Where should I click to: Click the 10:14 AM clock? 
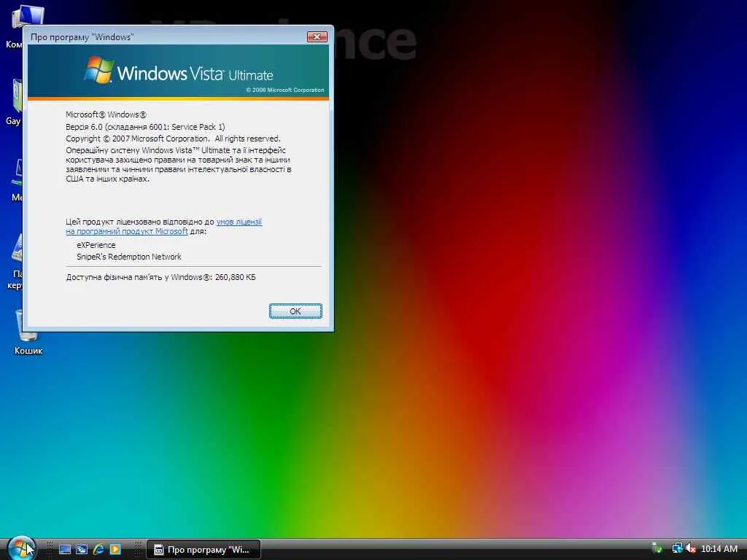[719, 549]
